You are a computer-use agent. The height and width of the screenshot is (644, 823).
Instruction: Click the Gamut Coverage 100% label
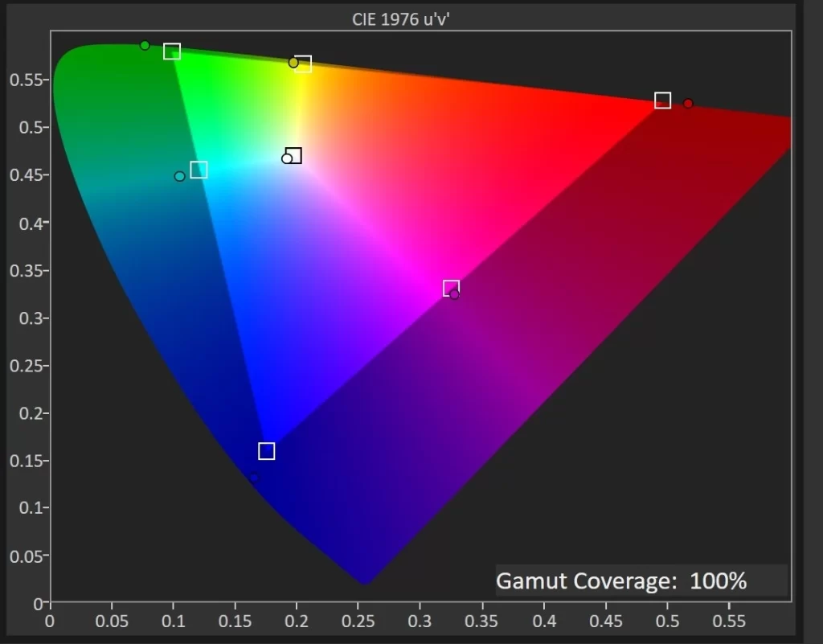point(621,580)
